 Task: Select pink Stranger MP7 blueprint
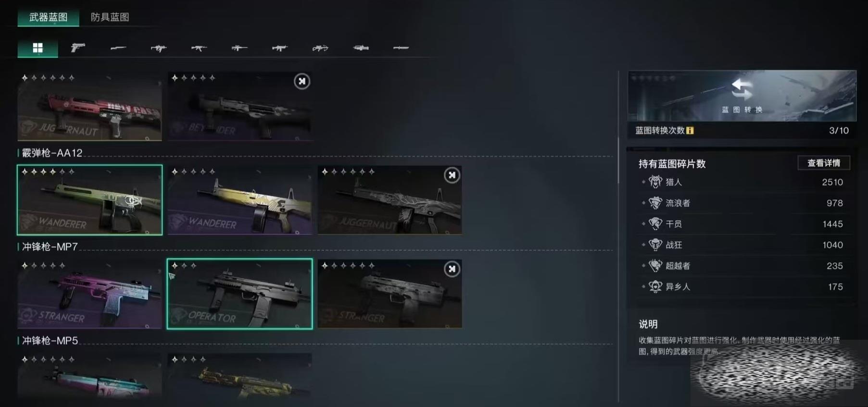90,294
